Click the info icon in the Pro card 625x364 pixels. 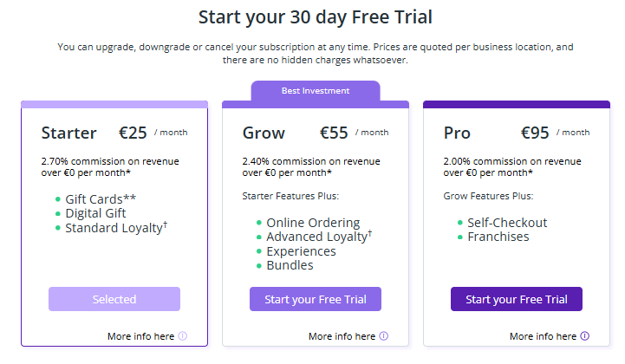(585, 336)
